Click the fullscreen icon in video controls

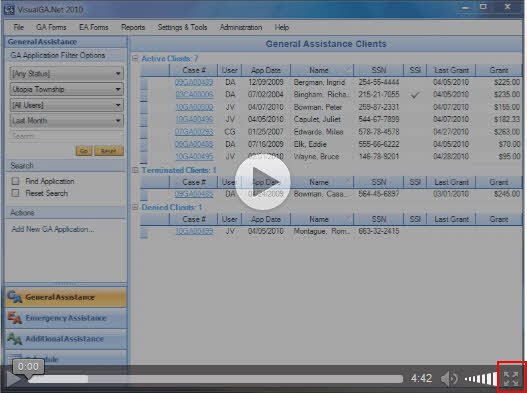[511, 379]
